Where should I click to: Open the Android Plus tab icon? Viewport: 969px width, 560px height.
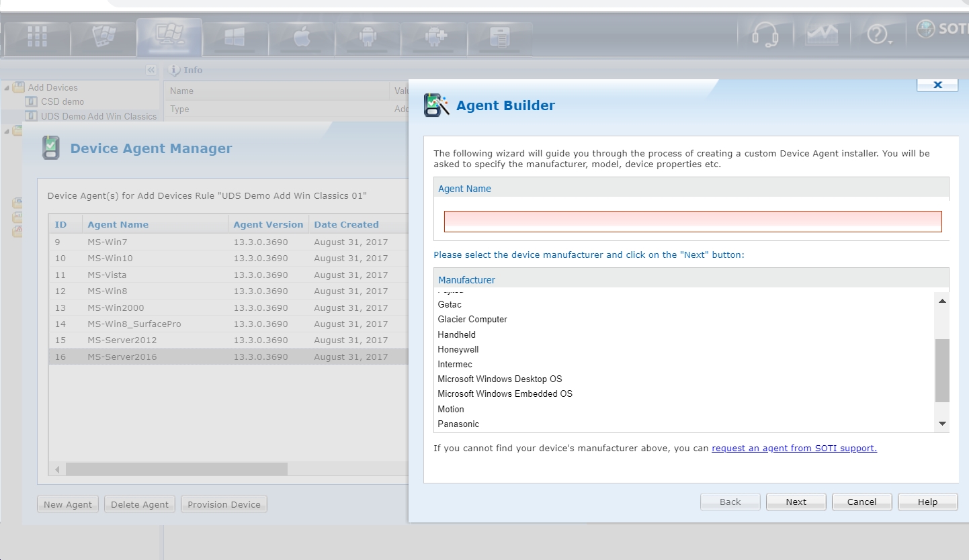click(433, 38)
